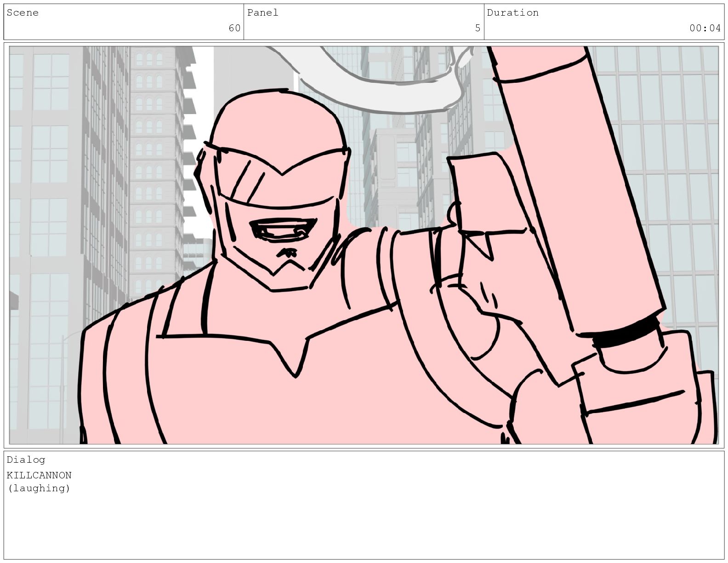Click the Dialog section heading
The image size is (728, 563).
coord(26,460)
